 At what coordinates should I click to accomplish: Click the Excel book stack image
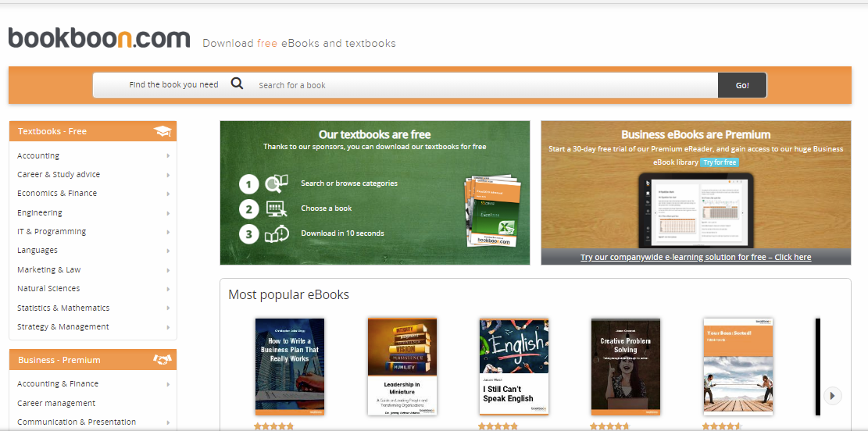pos(493,212)
